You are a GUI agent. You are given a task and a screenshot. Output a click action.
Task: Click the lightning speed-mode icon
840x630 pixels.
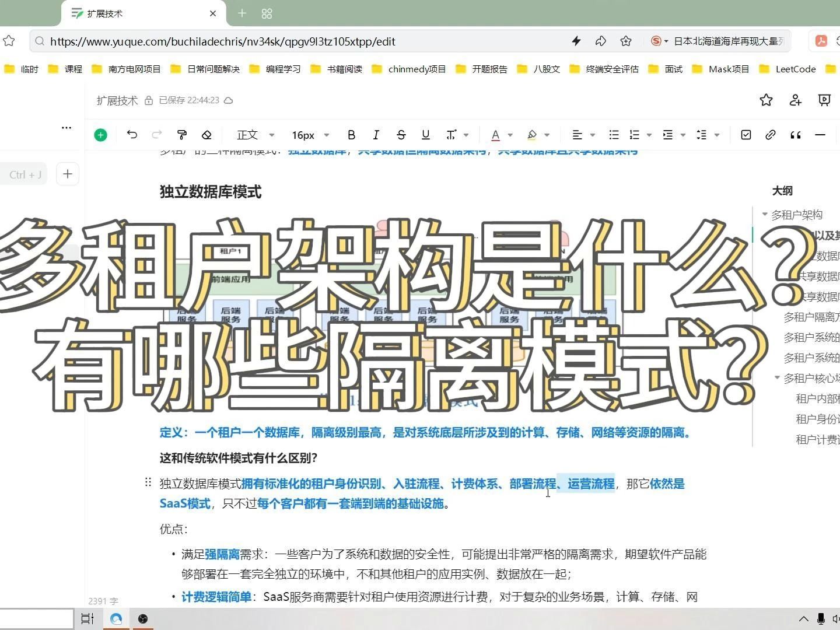point(576,41)
